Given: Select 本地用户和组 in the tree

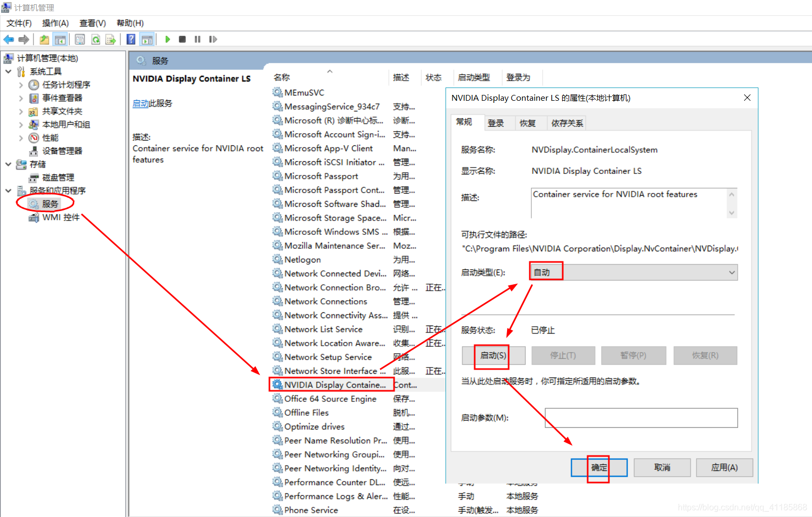Looking at the screenshot, I should (x=66, y=125).
